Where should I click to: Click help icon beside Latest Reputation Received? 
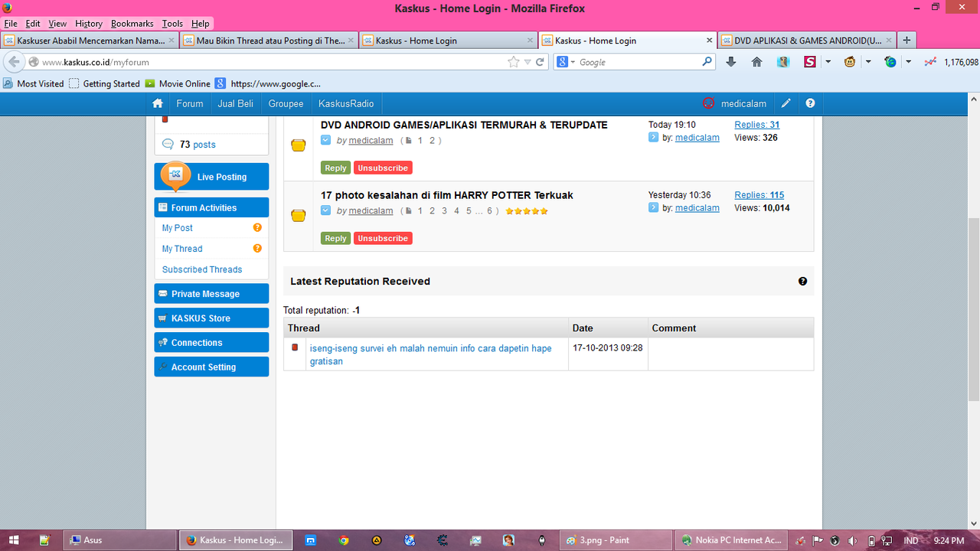click(x=802, y=281)
